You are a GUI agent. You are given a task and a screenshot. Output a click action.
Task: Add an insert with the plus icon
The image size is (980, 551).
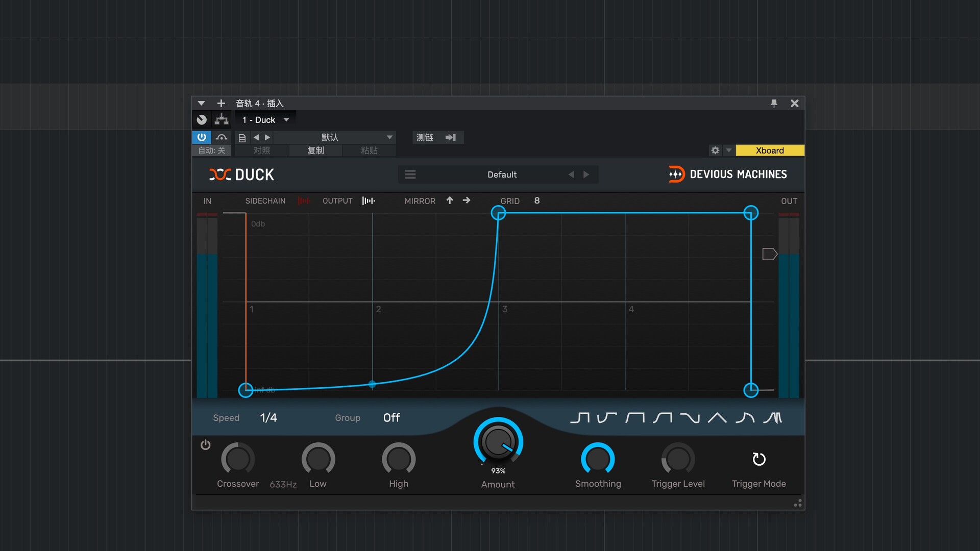[221, 103]
